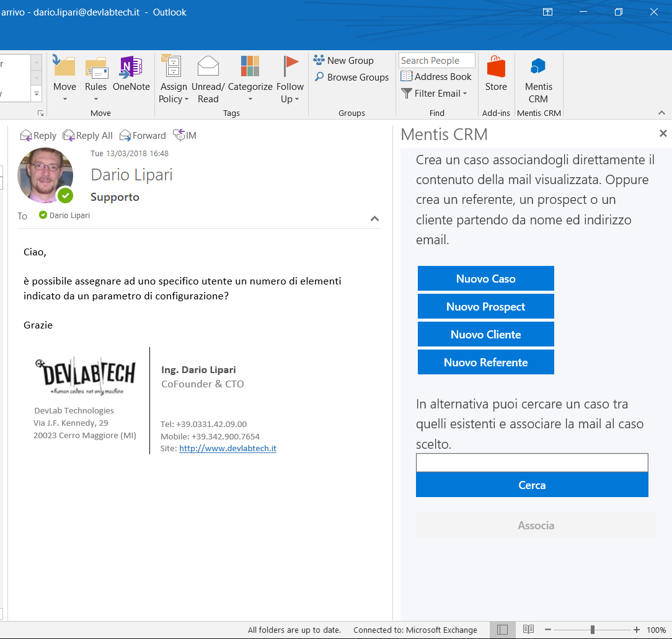Open the Categorize color menu

click(250, 79)
